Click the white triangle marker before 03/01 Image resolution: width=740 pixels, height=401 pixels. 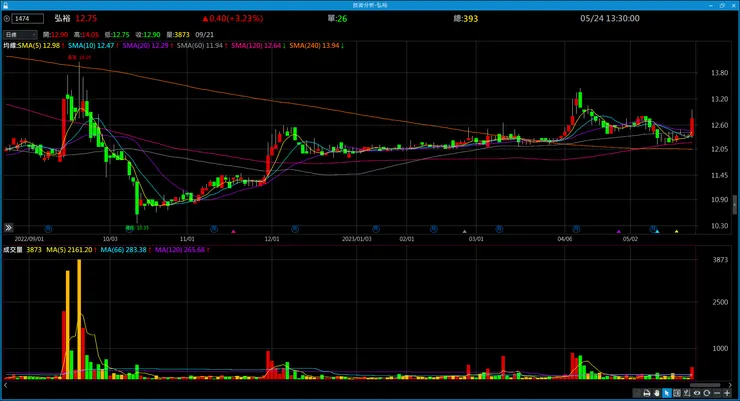point(464,231)
